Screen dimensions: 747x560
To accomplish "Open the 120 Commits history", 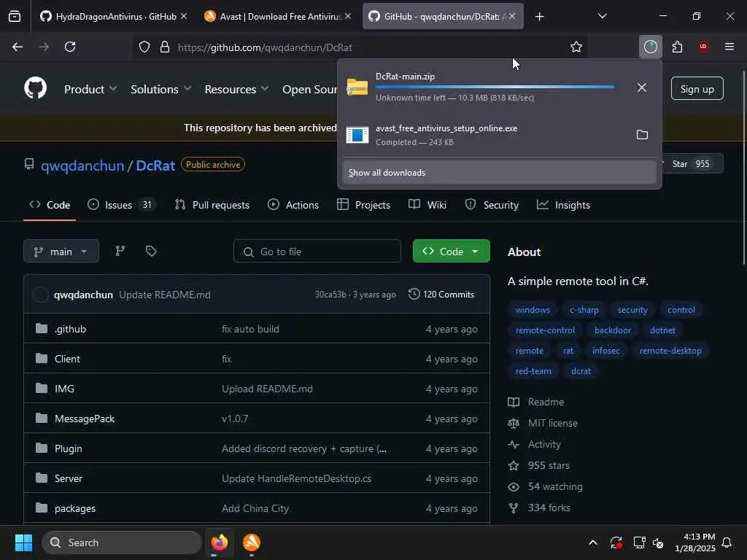I will (441, 295).
